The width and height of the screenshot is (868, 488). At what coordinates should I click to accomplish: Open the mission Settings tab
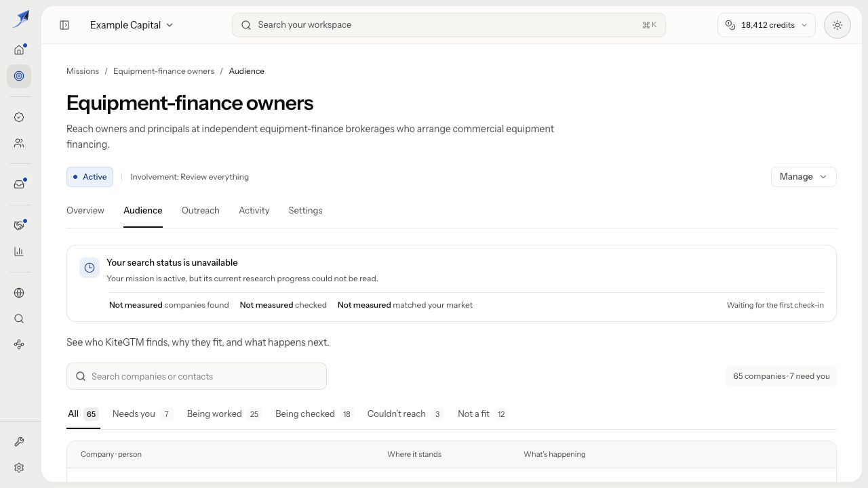tap(306, 211)
